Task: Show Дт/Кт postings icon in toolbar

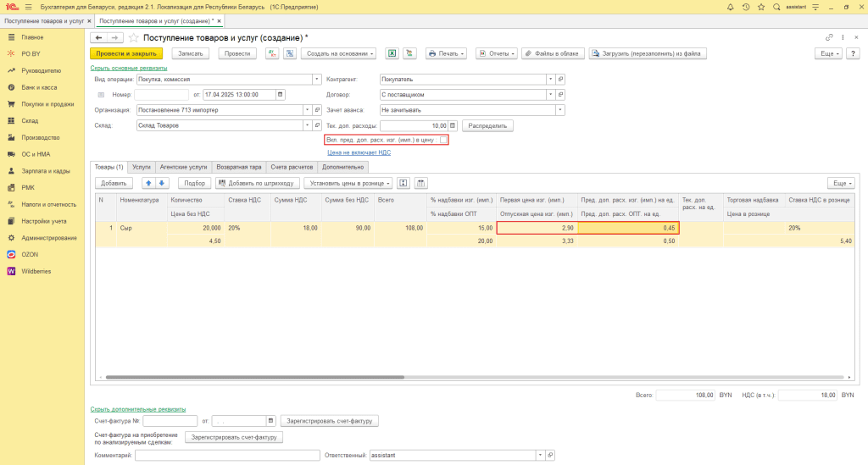Action: (x=272, y=53)
